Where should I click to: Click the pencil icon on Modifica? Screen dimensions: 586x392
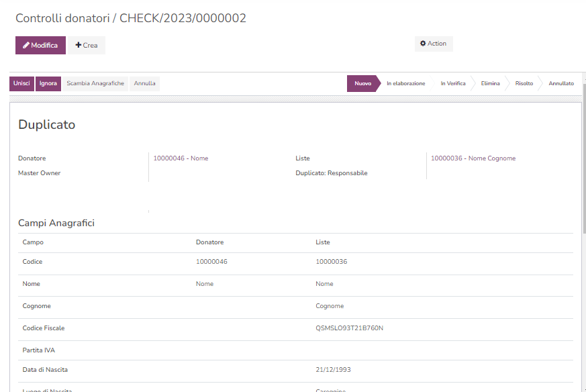pos(26,46)
